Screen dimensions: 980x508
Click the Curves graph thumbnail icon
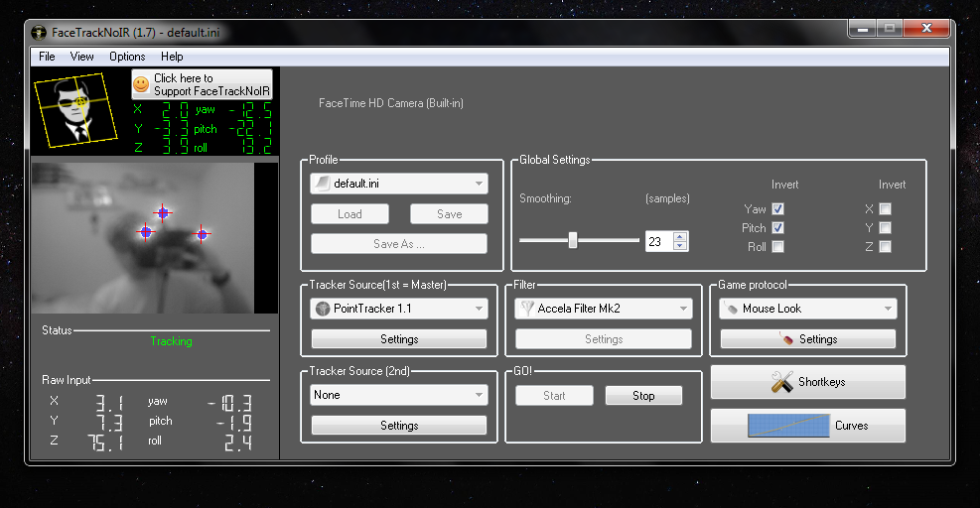point(788,426)
